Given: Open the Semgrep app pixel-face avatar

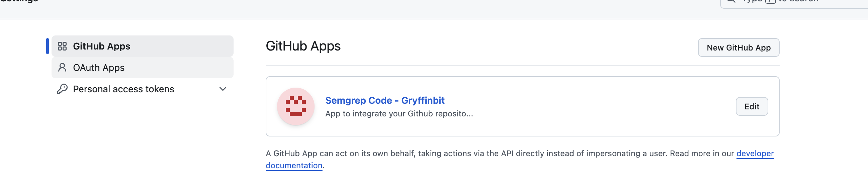Looking at the screenshot, I should click(x=295, y=106).
